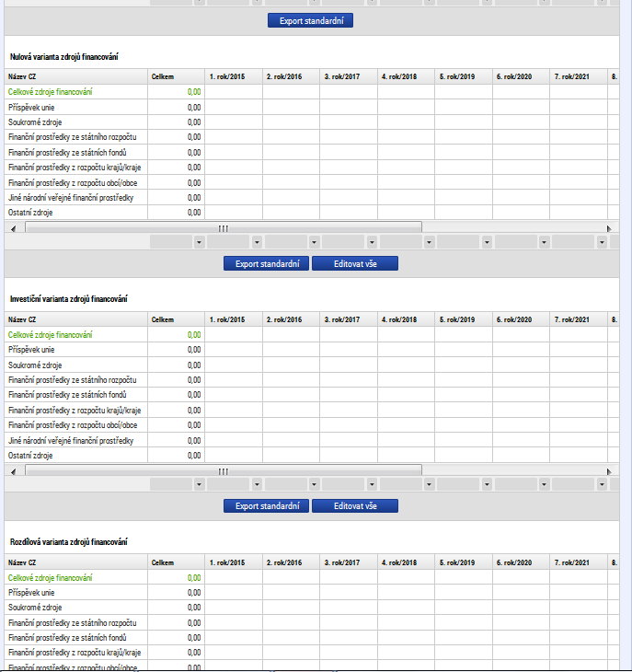The width and height of the screenshot is (632, 672).
Task: Select Celkové zdroje financování row in Rozdílová varianta
Action: pos(312,578)
